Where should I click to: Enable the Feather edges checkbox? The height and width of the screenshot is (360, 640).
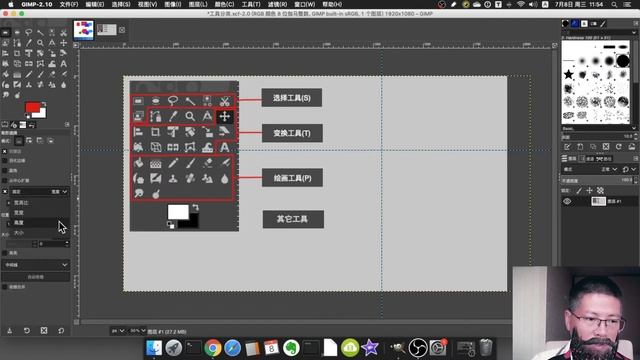click(5, 161)
